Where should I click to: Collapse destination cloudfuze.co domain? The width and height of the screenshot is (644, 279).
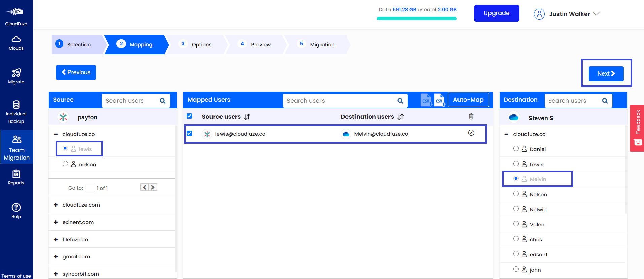click(x=506, y=134)
